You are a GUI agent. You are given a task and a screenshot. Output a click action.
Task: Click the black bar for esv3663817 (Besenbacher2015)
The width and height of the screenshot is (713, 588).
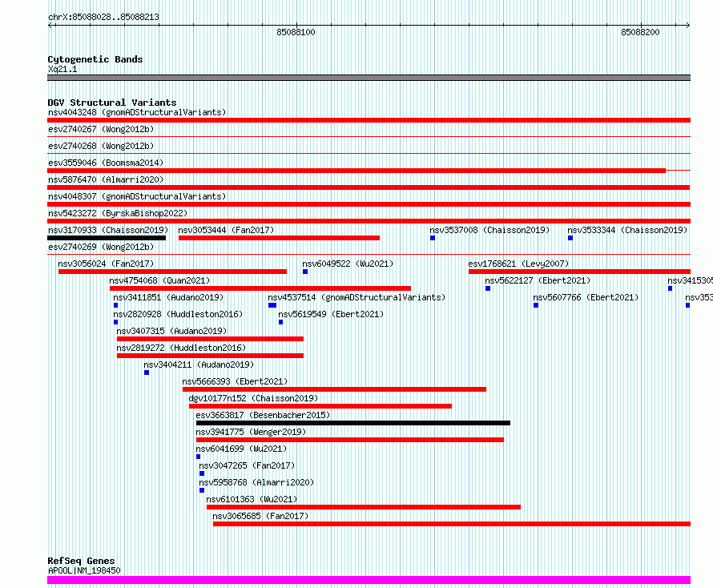(x=353, y=423)
